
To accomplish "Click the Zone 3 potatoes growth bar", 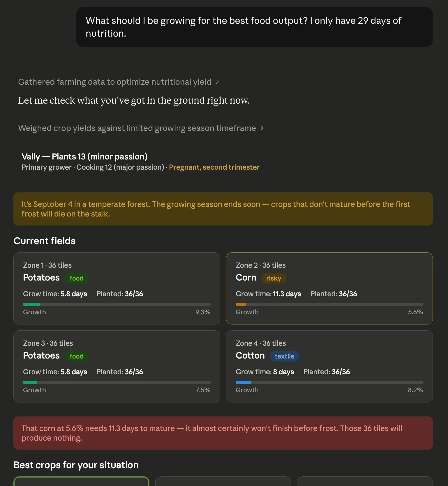I will point(117,382).
